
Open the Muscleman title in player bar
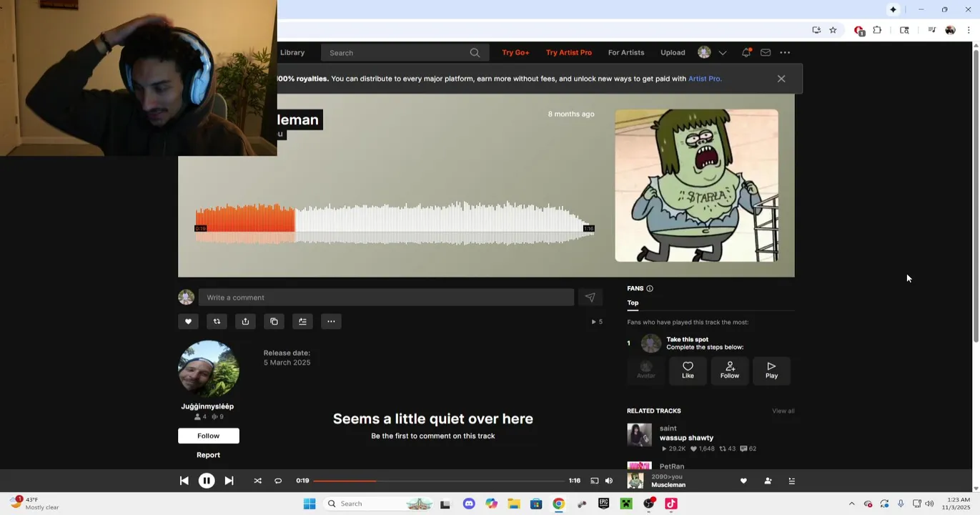tap(668, 485)
